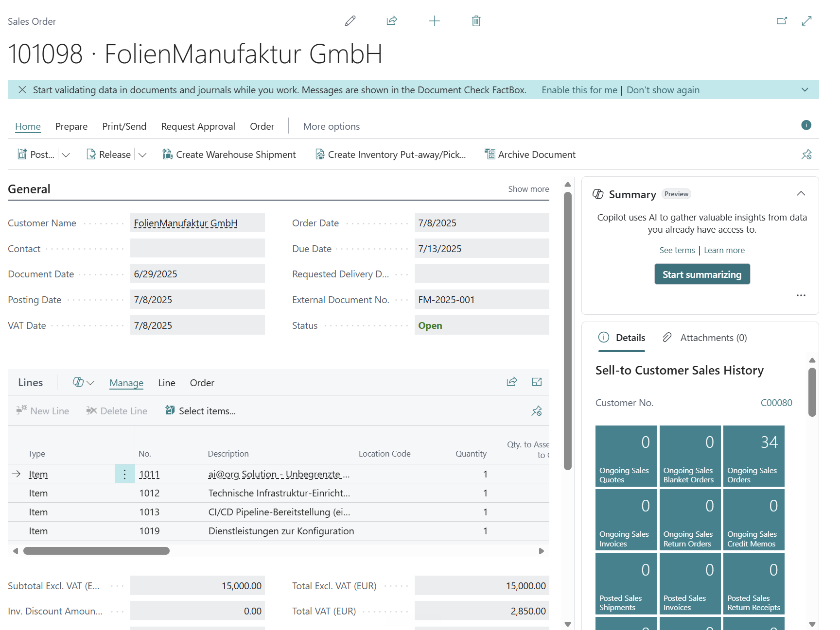Click More options

(332, 126)
